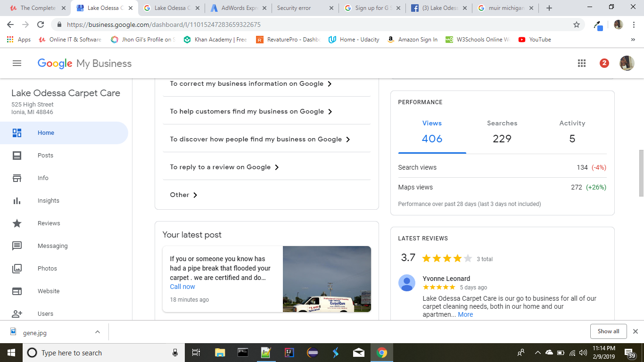Click the Reviews star icon
Image resolution: width=644 pixels, height=362 pixels.
[17, 223]
